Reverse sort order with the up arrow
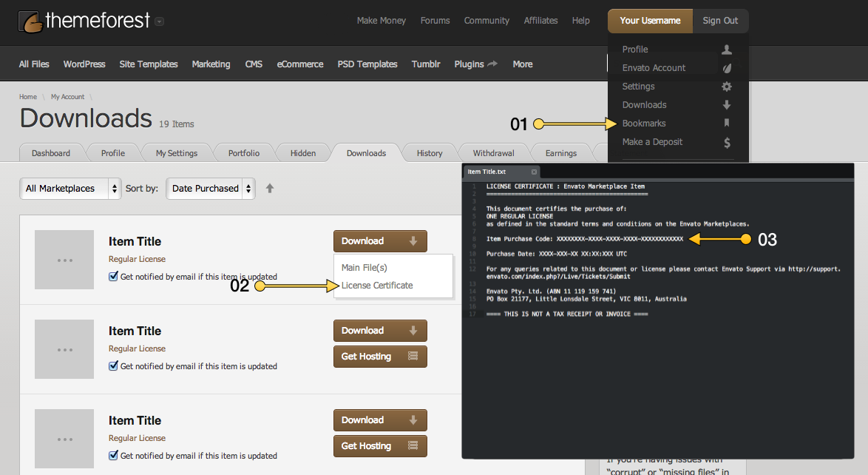868x475 pixels. (x=270, y=189)
